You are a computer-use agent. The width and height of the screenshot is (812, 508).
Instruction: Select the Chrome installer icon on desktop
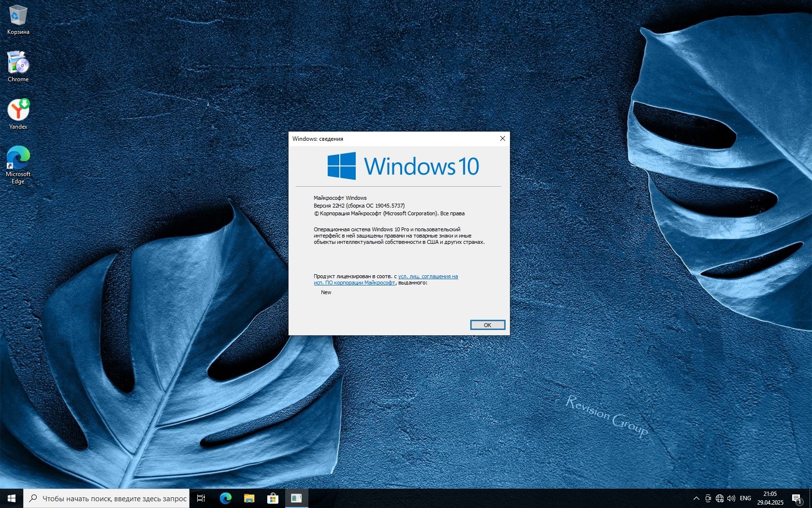[18, 66]
